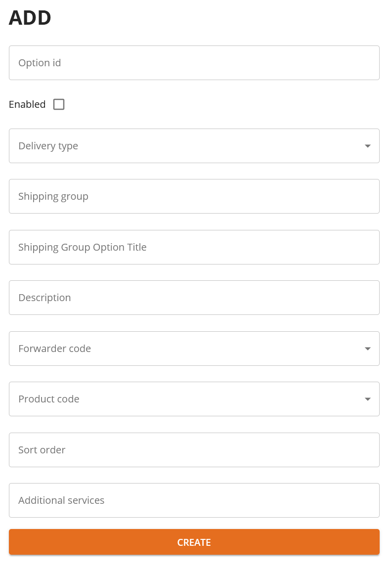Click the "Description" placeholder label

pyautogui.click(x=44, y=298)
